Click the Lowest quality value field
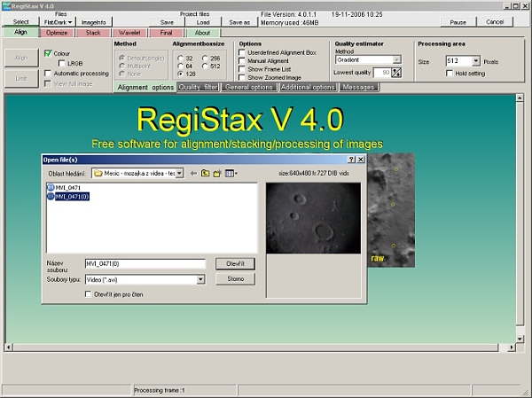532x398 pixels. (x=382, y=73)
